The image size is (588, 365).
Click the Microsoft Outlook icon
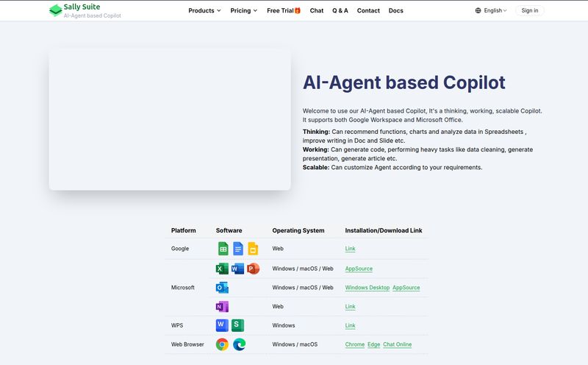[222, 288]
